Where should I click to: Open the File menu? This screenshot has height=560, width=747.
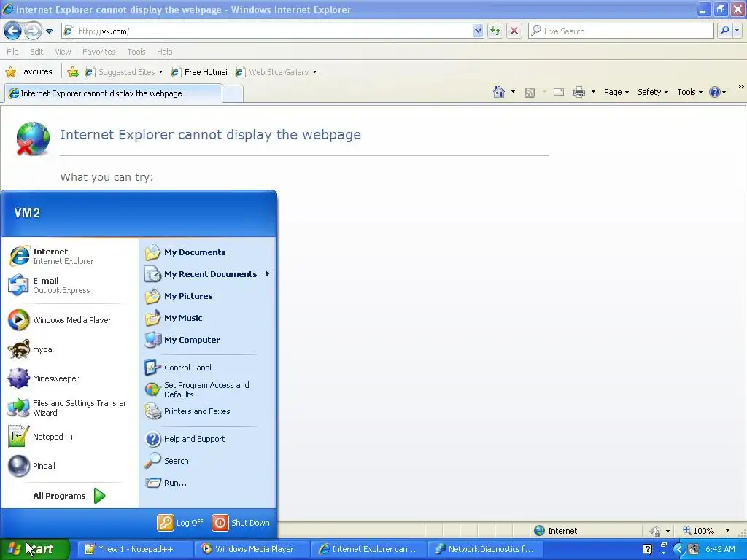(12, 52)
